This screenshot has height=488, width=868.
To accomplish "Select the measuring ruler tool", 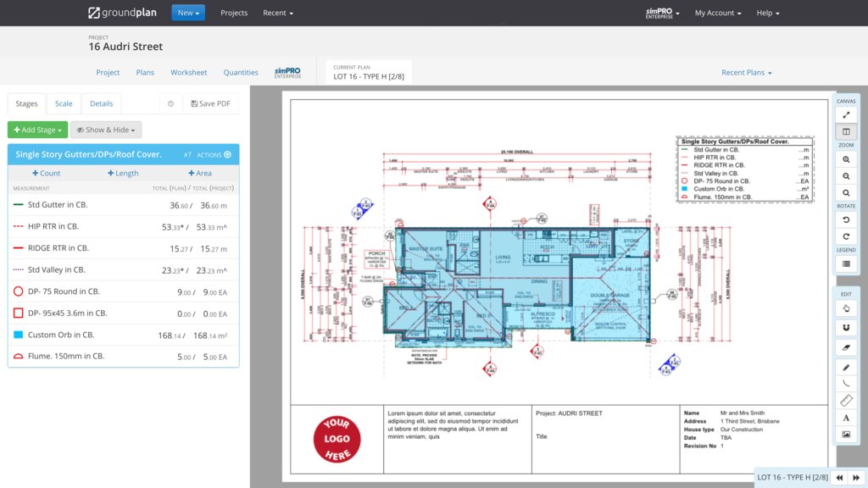I will pyautogui.click(x=845, y=399).
